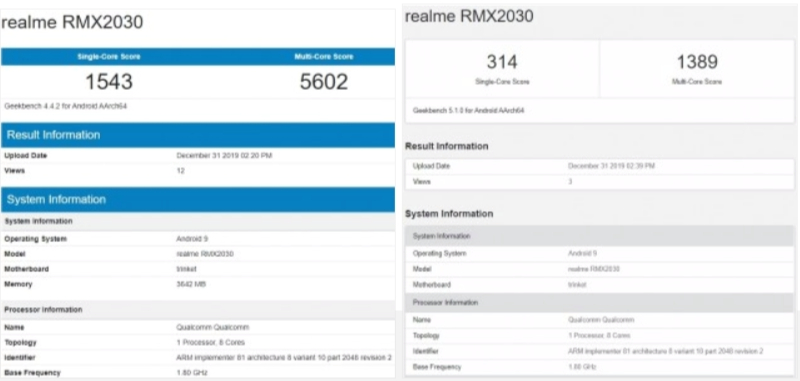This screenshot has height=381, width=800.
Task: Click the blue 'System Information' header bar
Action: (198, 199)
